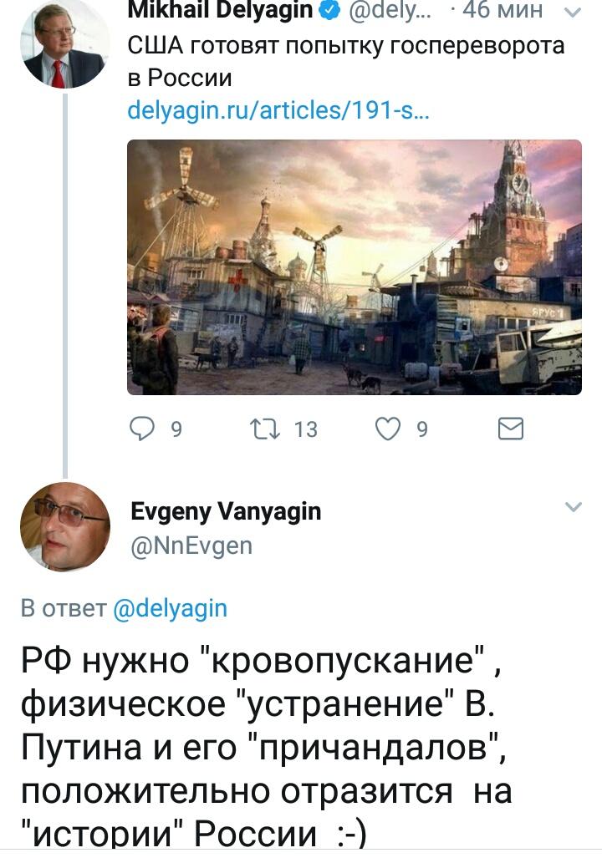
Task: Click the blue verified badge
Action: tap(330, 10)
